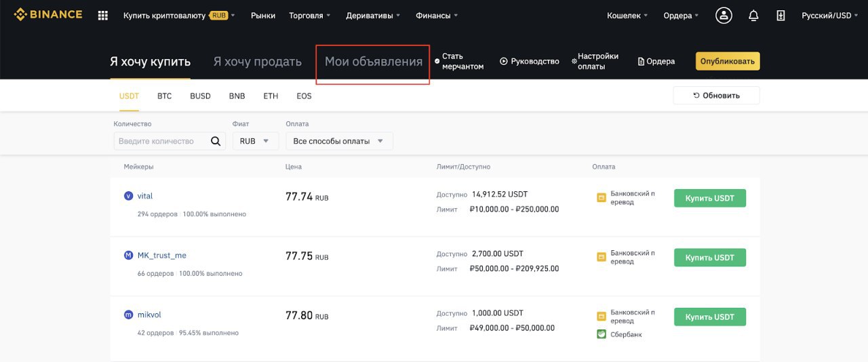Viewport: 868px width, 362px height.
Task: Click the 1,000.00 USDT available amount
Action: point(497,313)
